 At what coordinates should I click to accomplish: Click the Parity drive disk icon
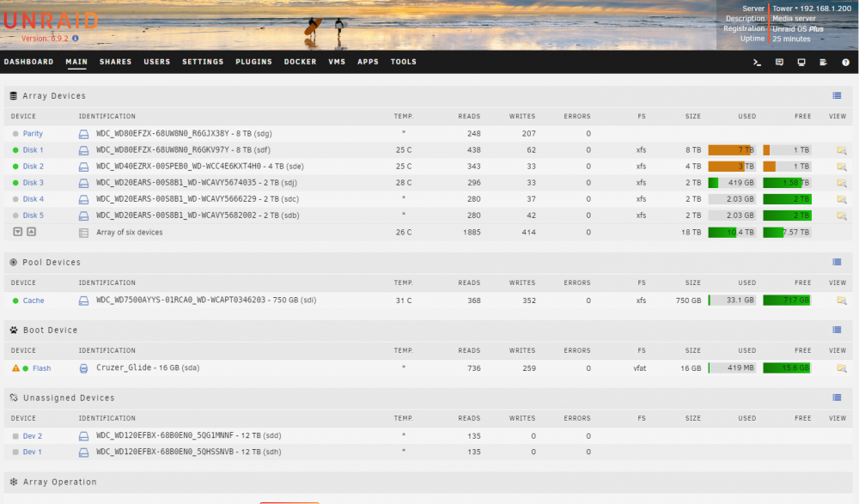83,134
